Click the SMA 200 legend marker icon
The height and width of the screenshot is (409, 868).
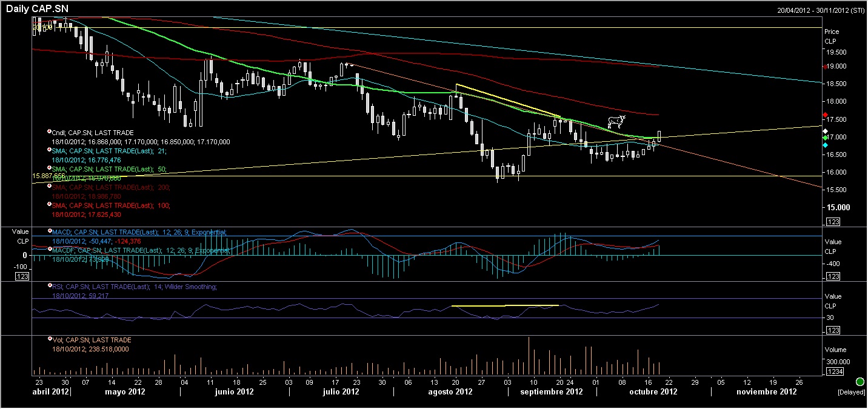click(x=49, y=187)
